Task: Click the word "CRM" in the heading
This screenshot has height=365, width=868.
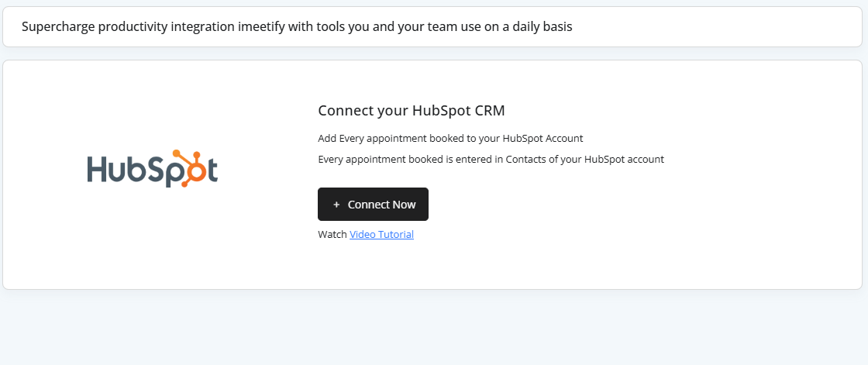Action: (x=490, y=111)
